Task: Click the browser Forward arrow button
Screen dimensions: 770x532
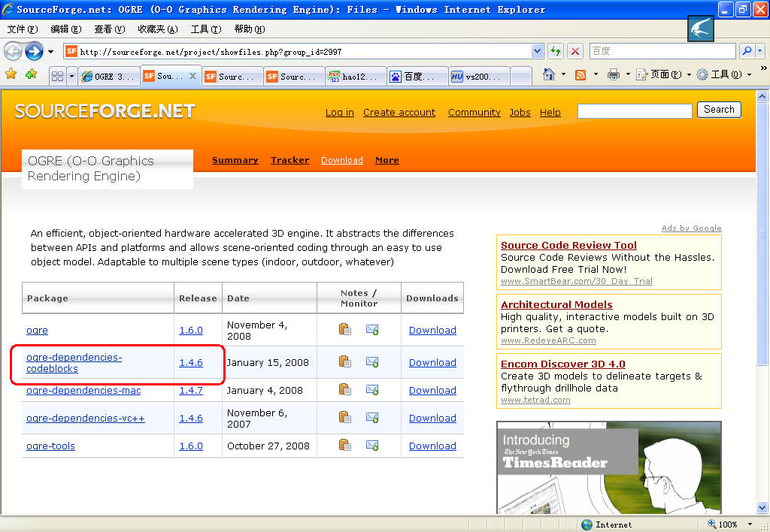Action: (34, 51)
